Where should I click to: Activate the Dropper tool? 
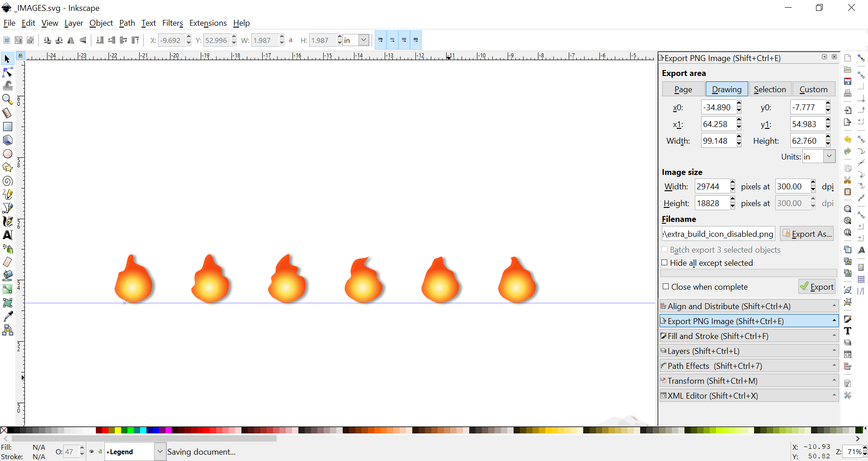(x=8, y=316)
